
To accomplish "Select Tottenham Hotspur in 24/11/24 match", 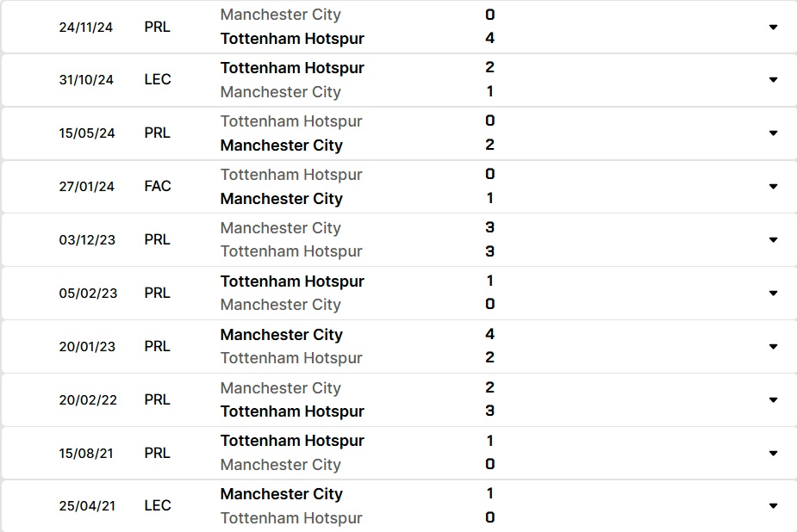I will coord(292,39).
